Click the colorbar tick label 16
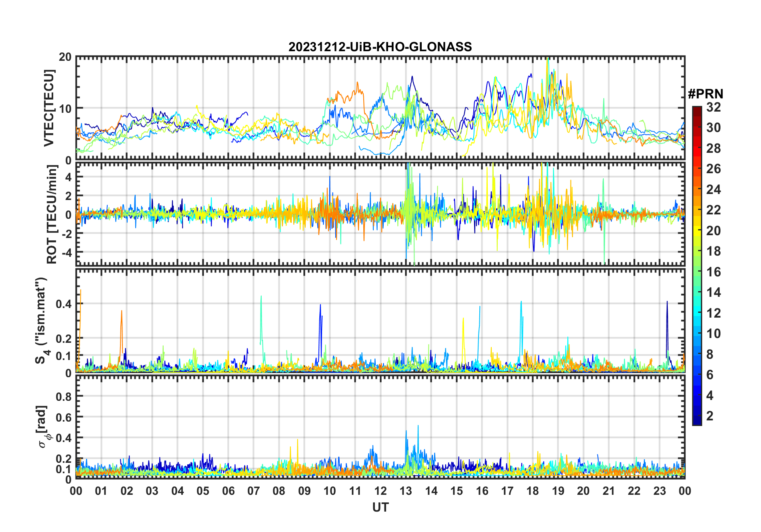Image resolution: width=761 pixels, height=532 pixels. pyautogui.click(x=713, y=272)
